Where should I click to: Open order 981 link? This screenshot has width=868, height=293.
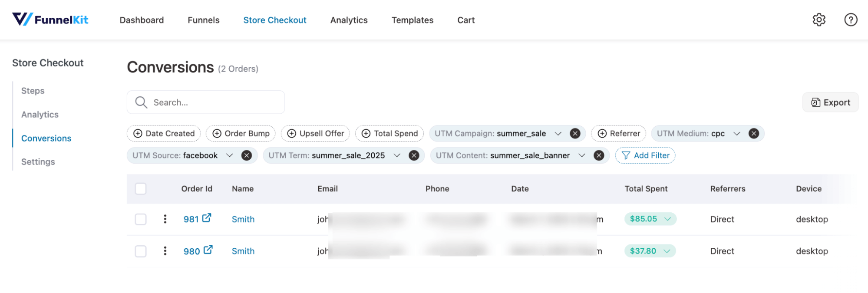tap(191, 219)
